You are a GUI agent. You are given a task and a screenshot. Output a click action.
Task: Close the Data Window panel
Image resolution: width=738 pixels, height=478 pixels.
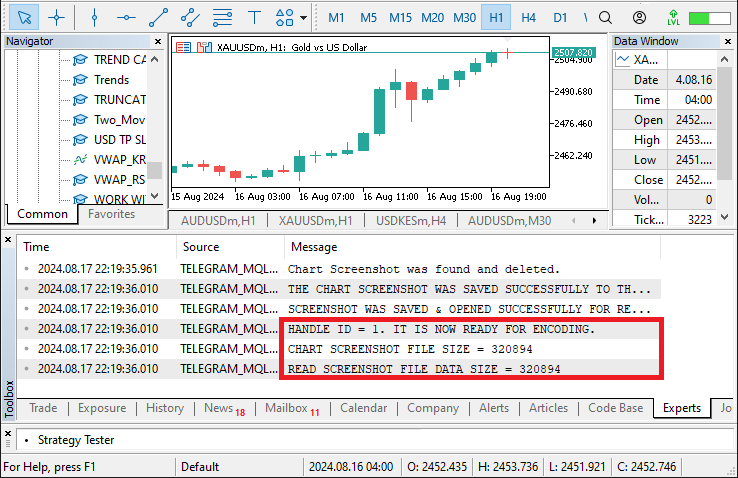click(728, 41)
